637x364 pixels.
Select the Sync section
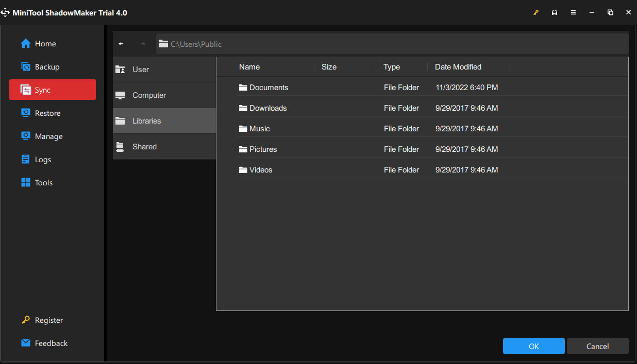pyautogui.click(x=53, y=90)
